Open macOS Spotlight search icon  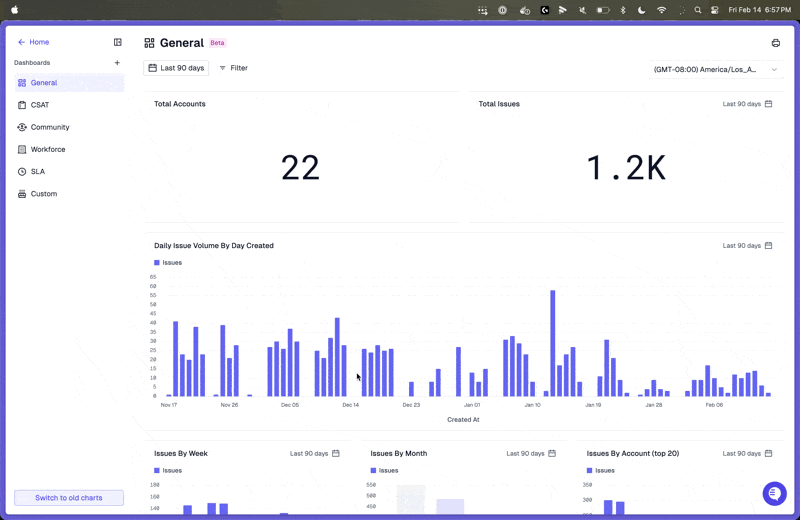[x=697, y=10]
